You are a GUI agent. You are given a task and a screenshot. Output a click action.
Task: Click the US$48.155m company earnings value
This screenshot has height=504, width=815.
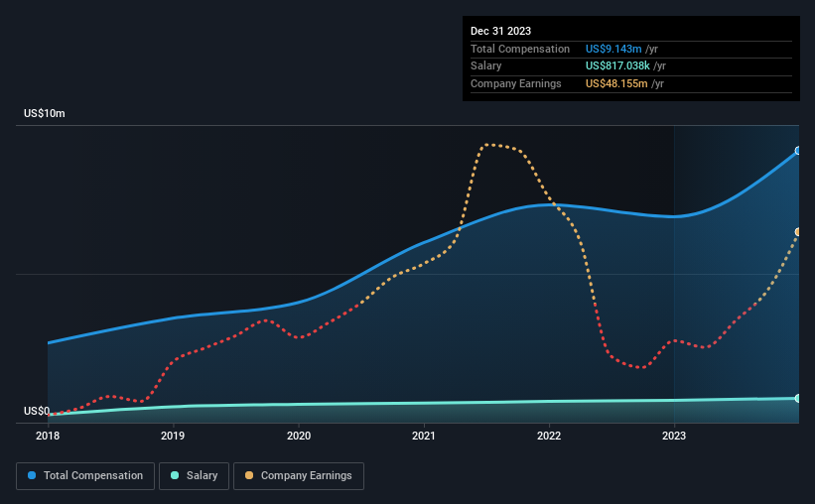click(x=616, y=83)
